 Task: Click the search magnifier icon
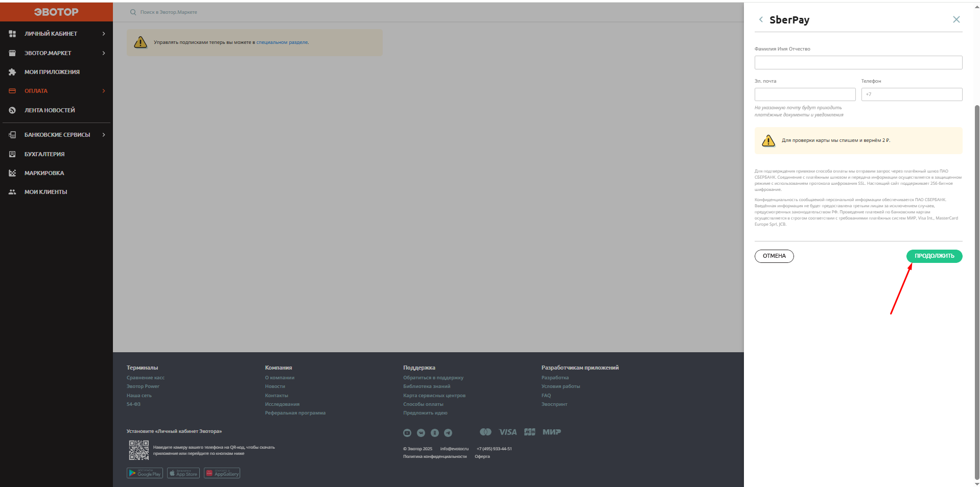pos(133,12)
